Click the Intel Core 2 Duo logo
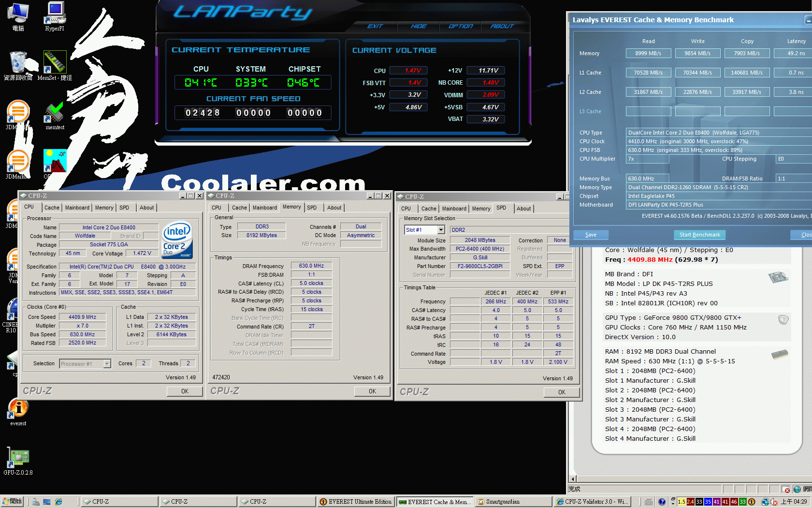Screen dimensions: 812x508 click(x=177, y=239)
